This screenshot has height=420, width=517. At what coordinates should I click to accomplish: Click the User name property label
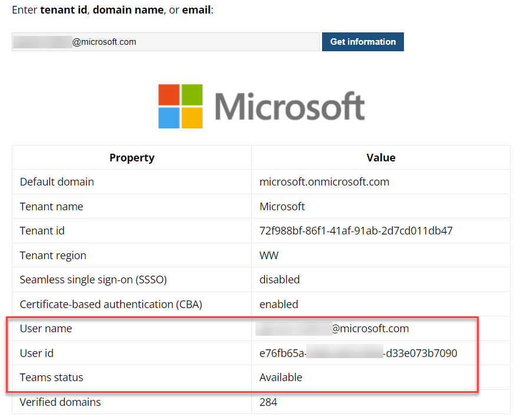pyautogui.click(x=46, y=329)
